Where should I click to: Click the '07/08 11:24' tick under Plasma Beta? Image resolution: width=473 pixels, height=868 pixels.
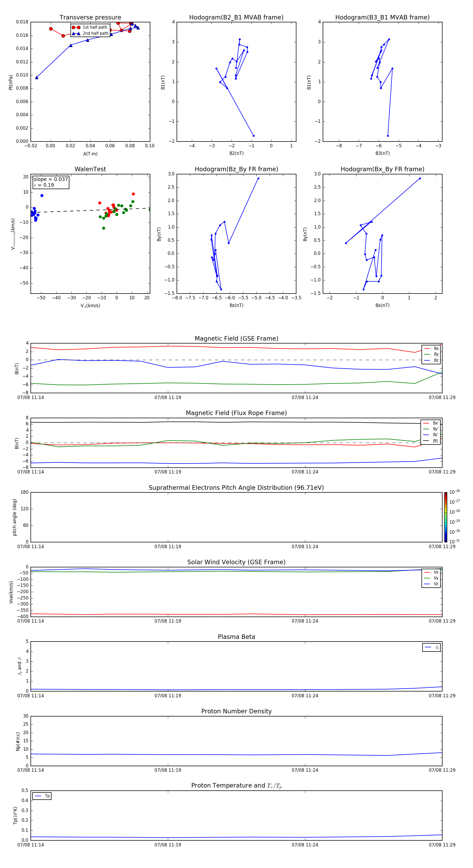coord(305,696)
